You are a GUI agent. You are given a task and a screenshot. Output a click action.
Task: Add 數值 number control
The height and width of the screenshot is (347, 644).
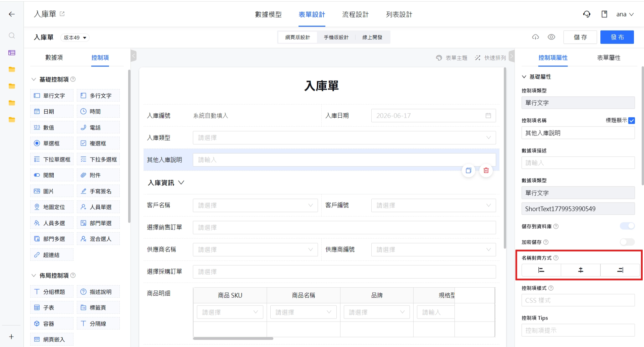(x=52, y=127)
